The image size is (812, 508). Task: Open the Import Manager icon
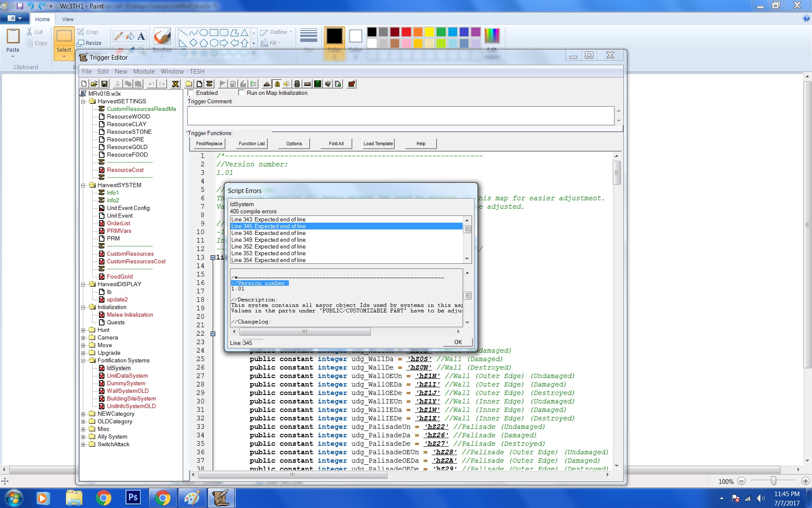click(x=338, y=84)
